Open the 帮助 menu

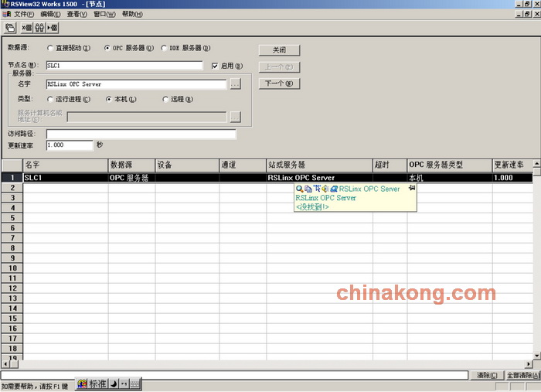click(132, 14)
